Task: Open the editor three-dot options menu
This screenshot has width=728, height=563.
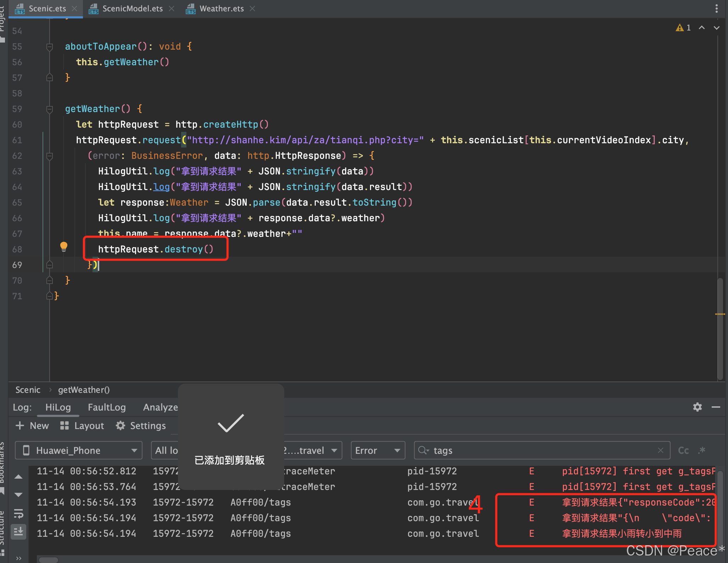Action: pos(717,8)
